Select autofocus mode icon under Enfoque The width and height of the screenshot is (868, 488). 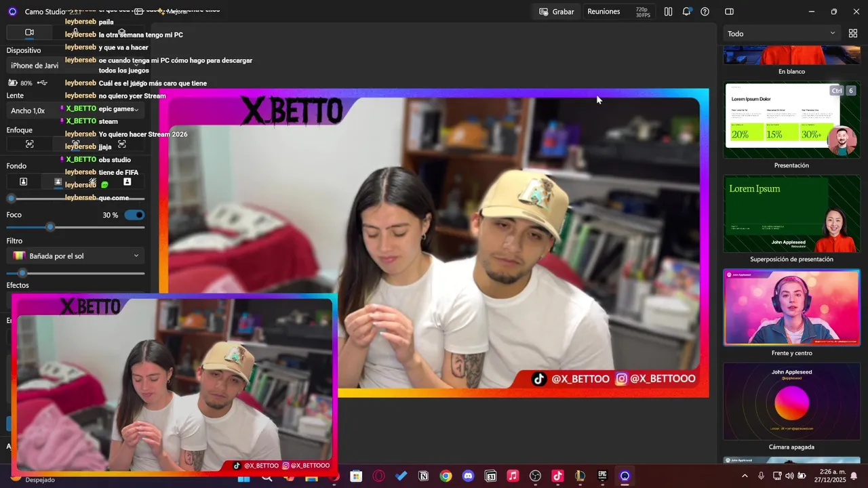(29, 144)
